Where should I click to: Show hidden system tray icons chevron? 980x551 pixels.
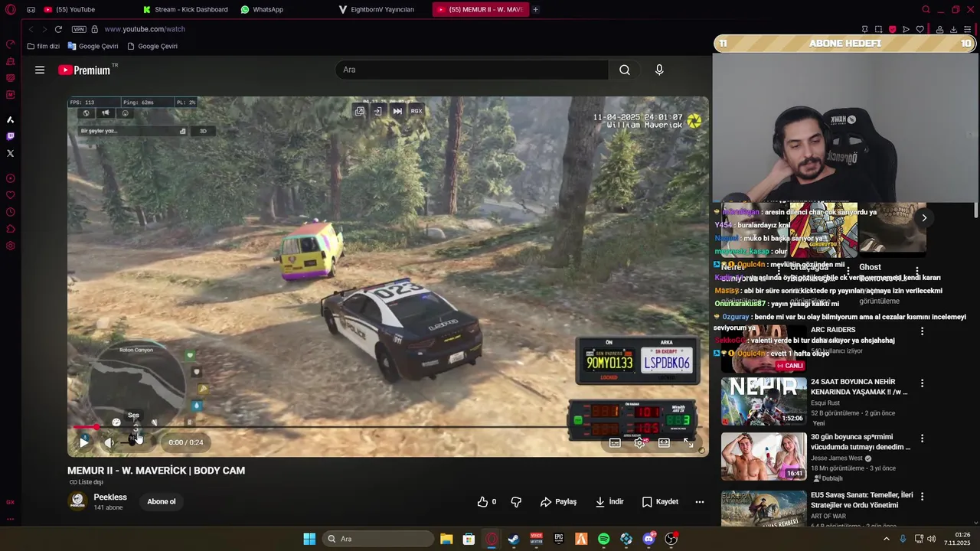887,539
